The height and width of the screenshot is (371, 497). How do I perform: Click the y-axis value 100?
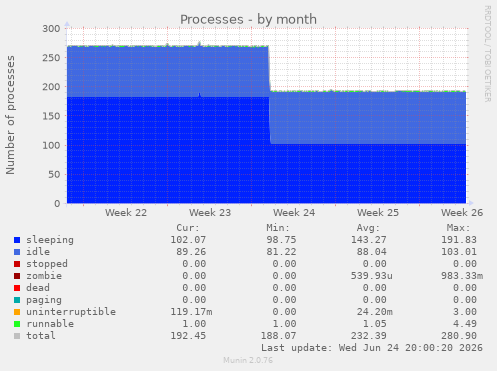coord(51,145)
